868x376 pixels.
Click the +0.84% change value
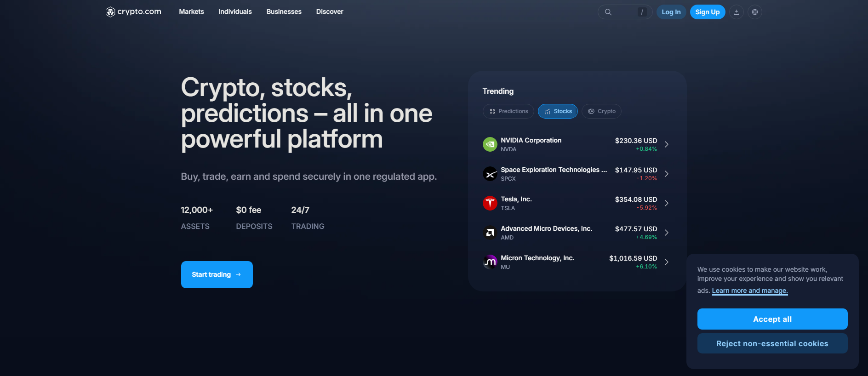click(x=646, y=149)
